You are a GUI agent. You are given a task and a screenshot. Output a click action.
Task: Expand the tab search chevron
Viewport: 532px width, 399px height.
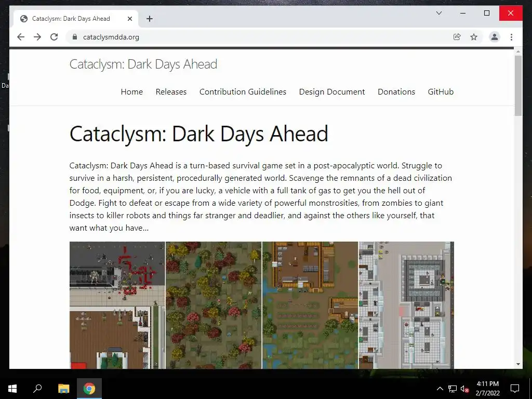[x=438, y=13]
